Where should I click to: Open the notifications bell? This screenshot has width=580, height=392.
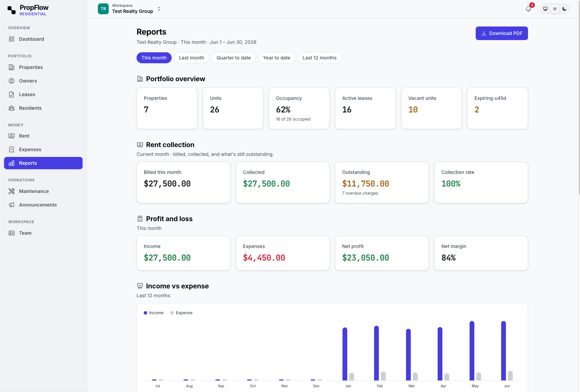pos(528,9)
